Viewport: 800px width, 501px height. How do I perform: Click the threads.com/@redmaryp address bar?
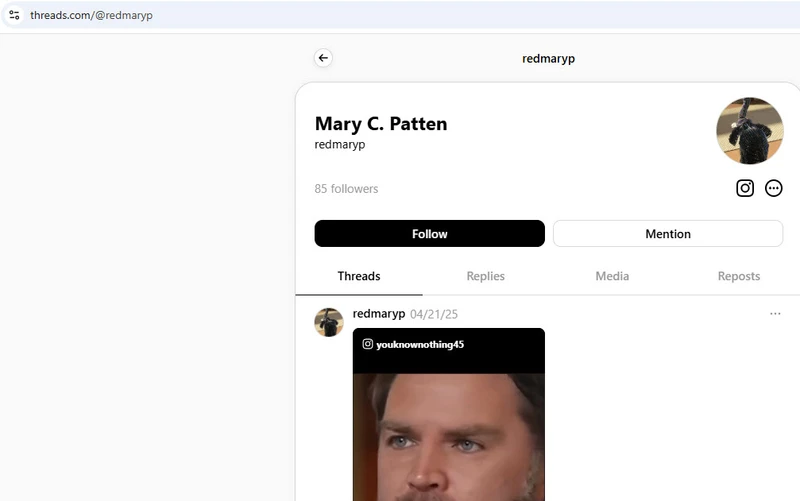(91, 15)
